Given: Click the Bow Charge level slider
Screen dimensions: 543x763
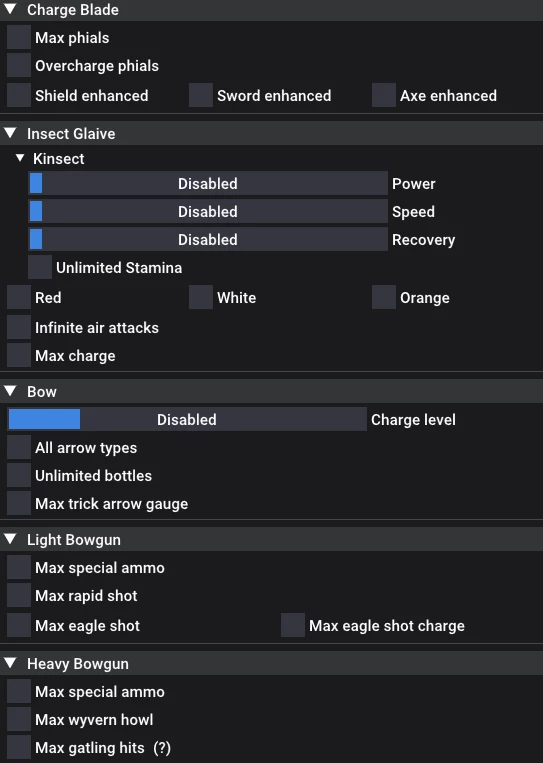Looking at the screenshot, I should (187, 419).
